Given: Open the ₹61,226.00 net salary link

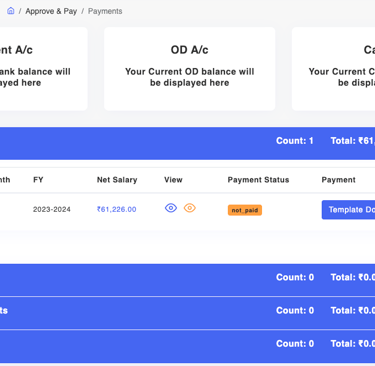Looking at the screenshot, I should point(117,209).
